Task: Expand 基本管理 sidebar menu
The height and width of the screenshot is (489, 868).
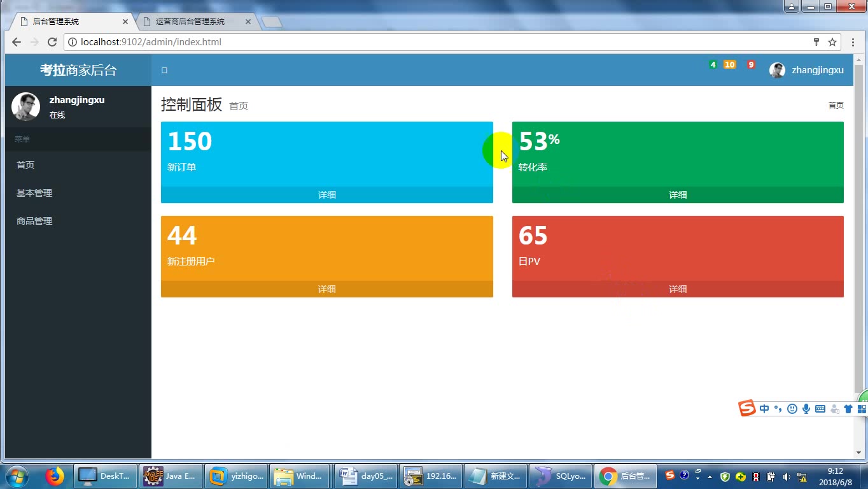Action: [x=34, y=193]
